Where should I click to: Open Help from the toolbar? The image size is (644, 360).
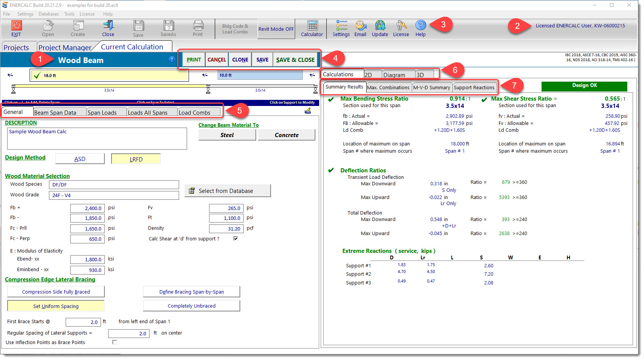point(420,25)
